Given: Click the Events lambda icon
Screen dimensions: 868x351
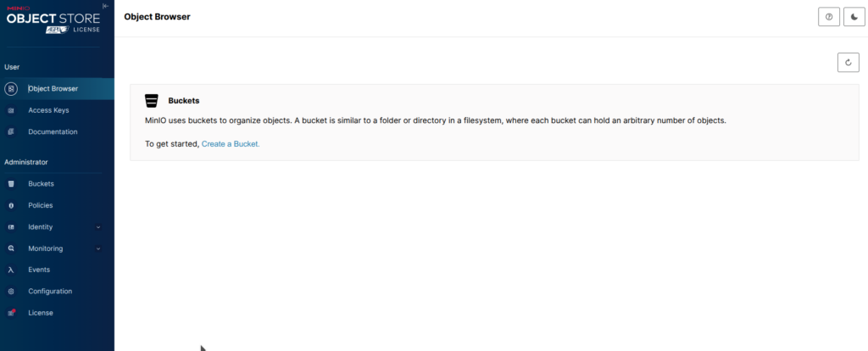Looking at the screenshot, I should 11,270.
